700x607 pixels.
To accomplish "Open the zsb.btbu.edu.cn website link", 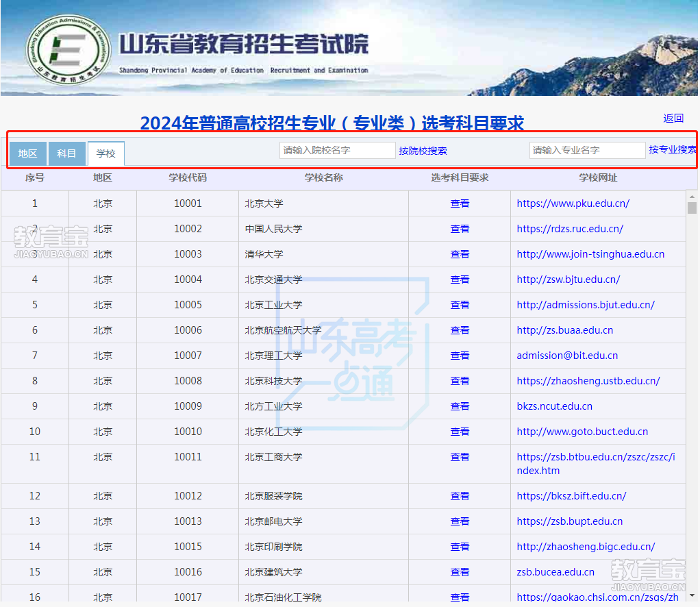I will click(596, 464).
